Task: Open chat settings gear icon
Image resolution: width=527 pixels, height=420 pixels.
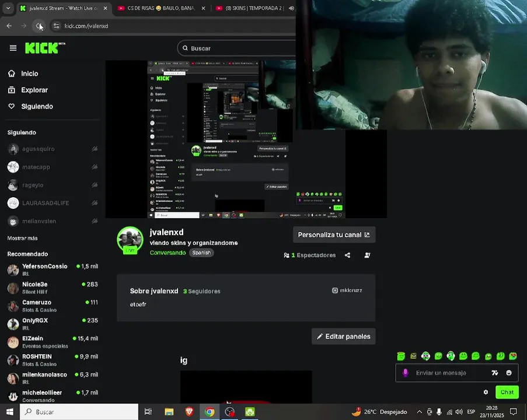Action: [x=486, y=392]
